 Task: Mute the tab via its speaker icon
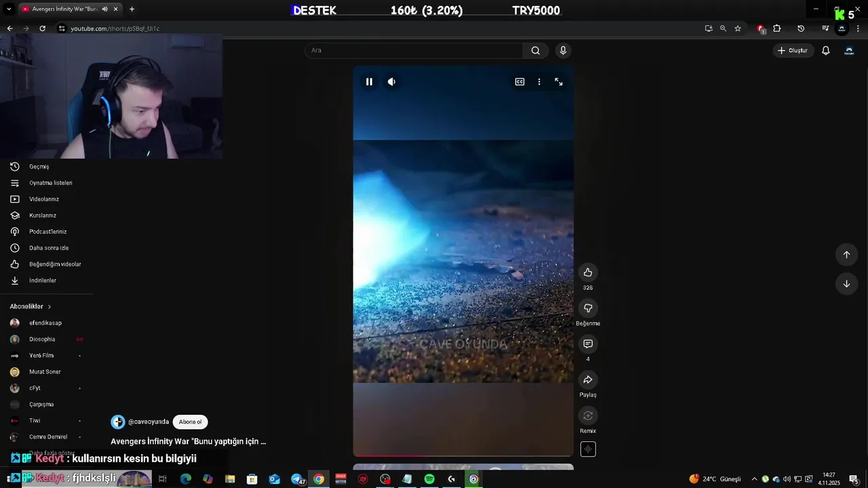104,9
